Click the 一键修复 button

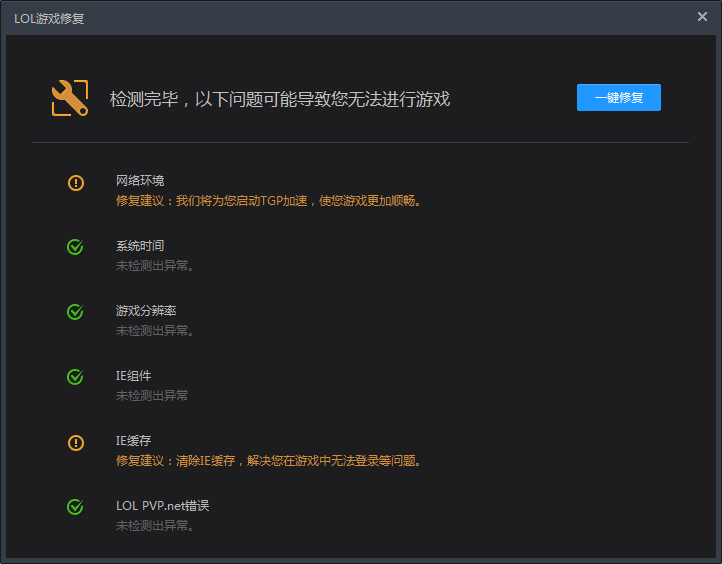coord(618,98)
